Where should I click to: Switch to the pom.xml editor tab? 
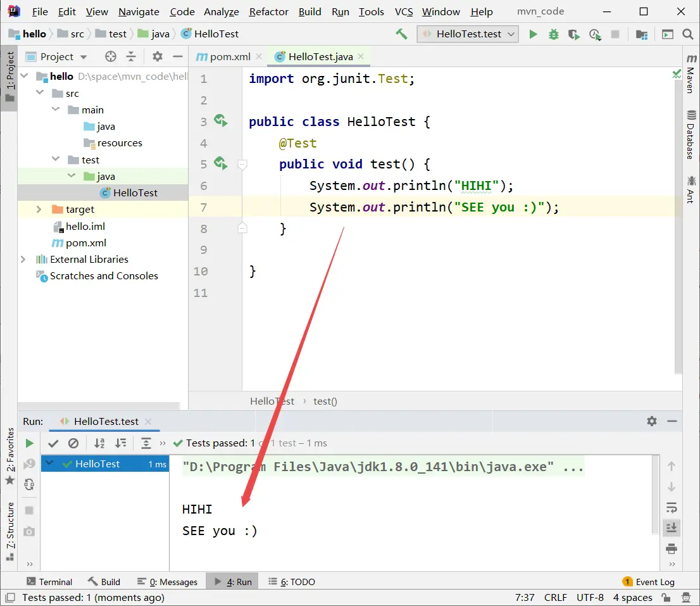[x=230, y=56]
